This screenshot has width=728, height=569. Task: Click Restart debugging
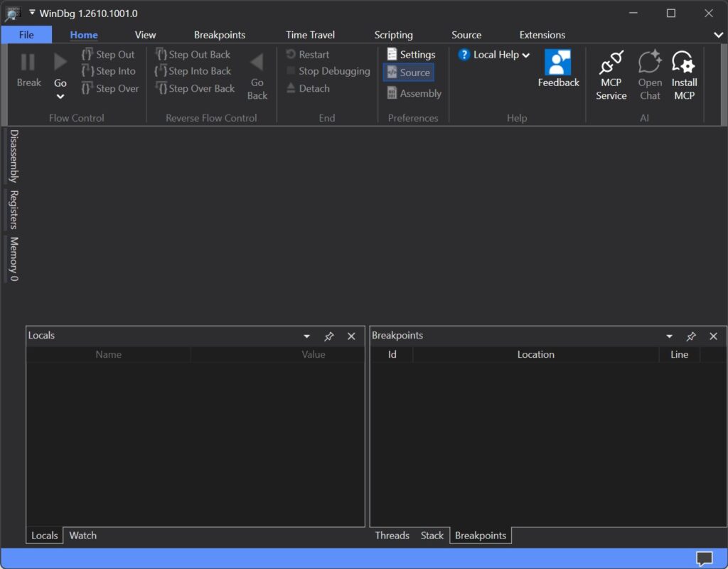coord(308,54)
